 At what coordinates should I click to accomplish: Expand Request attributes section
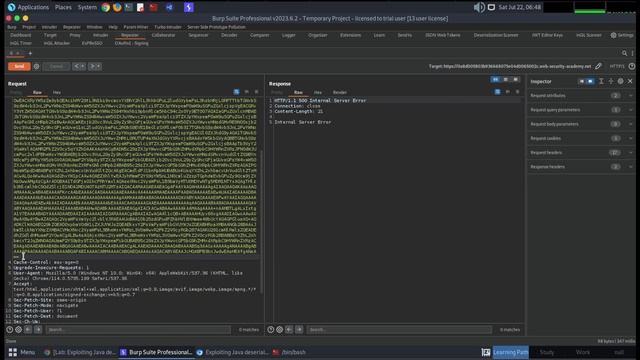pyautogui.click(x=581, y=96)
